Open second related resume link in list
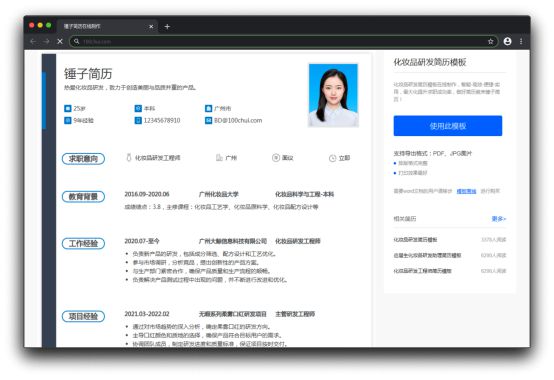The height and width of the screenshot is (380, 554). point(427,255)
